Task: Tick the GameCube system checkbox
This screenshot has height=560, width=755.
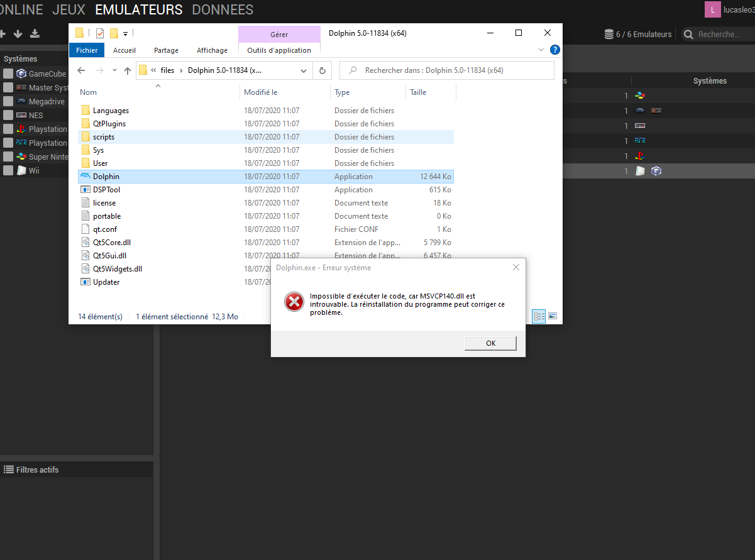Action: pos(8,74)
